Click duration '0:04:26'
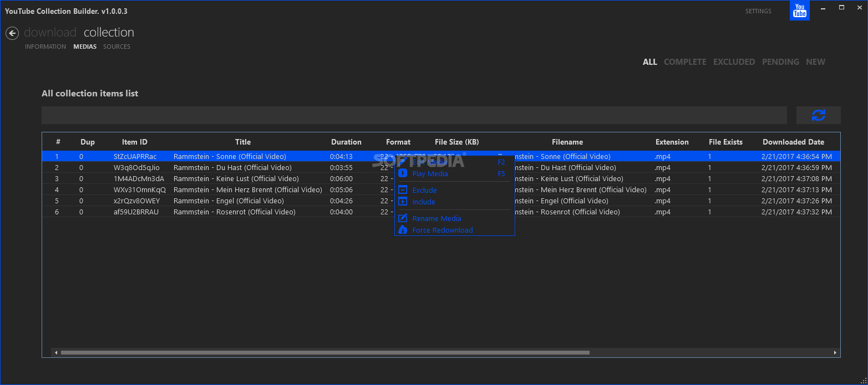The image size is (868, 385). pyautogui.click(x=341, y=201)
